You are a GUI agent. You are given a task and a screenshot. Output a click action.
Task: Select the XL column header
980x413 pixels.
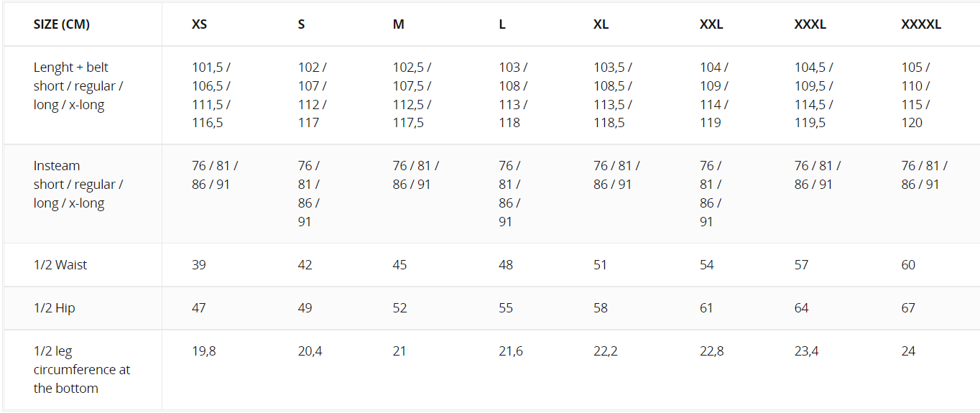click(601, 24)
